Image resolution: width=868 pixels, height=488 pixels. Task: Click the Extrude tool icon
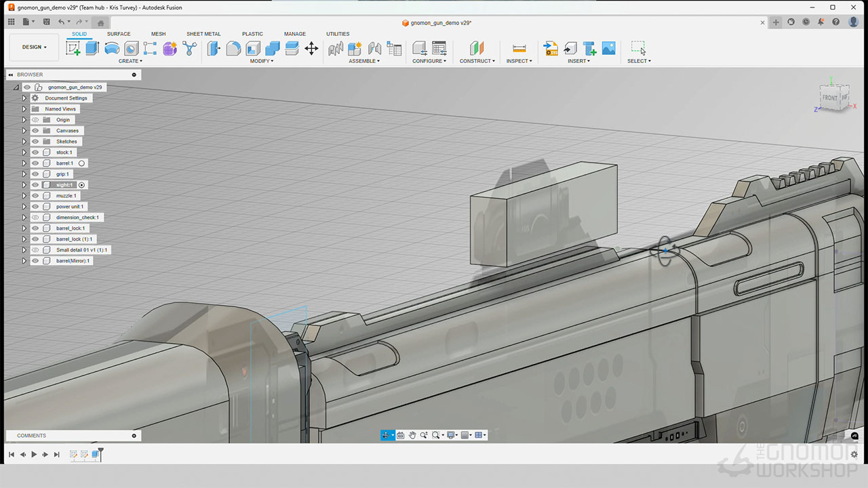click(x=92, y=48)
